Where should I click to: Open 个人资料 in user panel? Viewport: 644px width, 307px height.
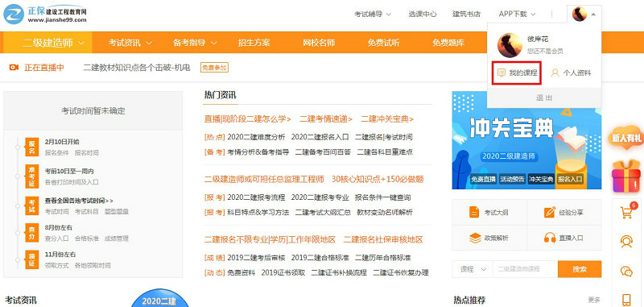[572, 73]
